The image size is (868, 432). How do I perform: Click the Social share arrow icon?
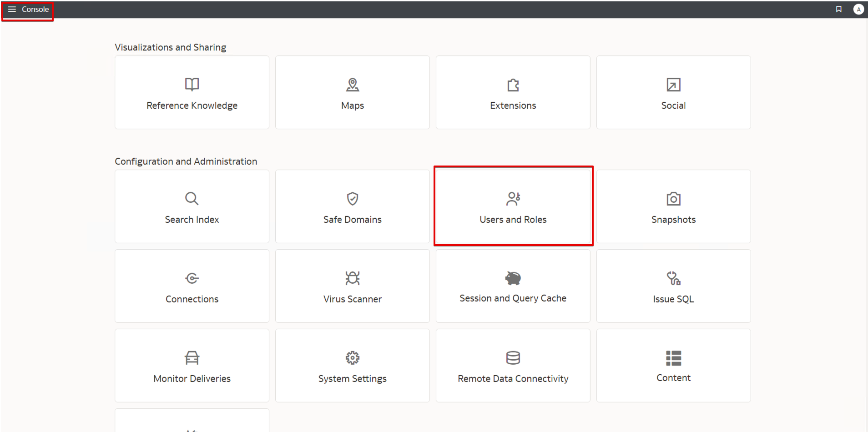[673, 85]
